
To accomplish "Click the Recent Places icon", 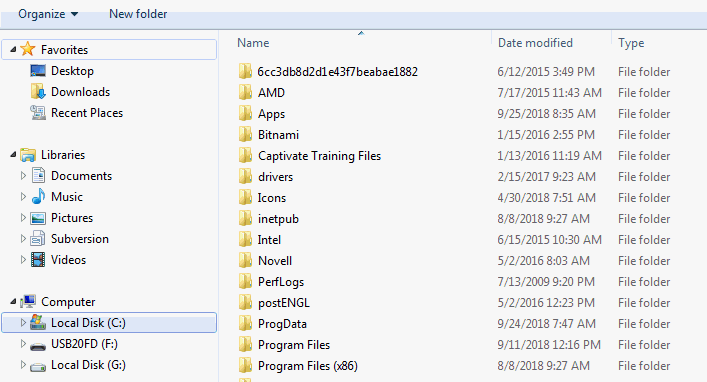I will click(x=38, y=113).
